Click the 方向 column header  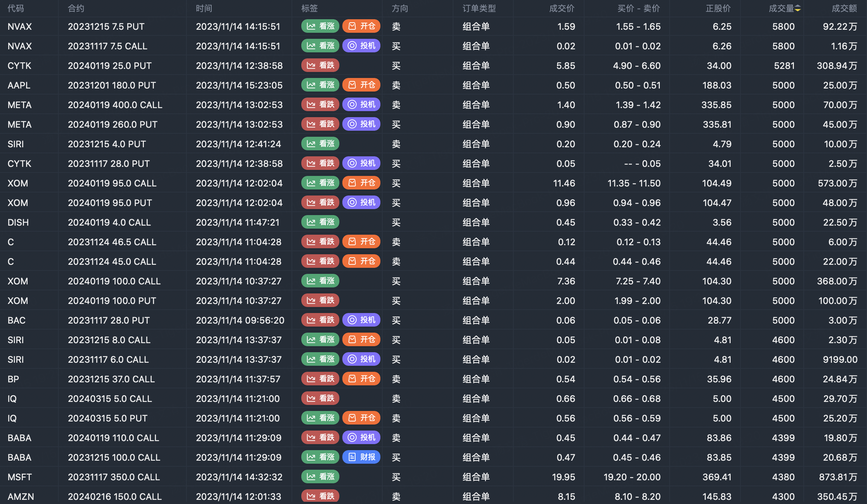[400, 8]
